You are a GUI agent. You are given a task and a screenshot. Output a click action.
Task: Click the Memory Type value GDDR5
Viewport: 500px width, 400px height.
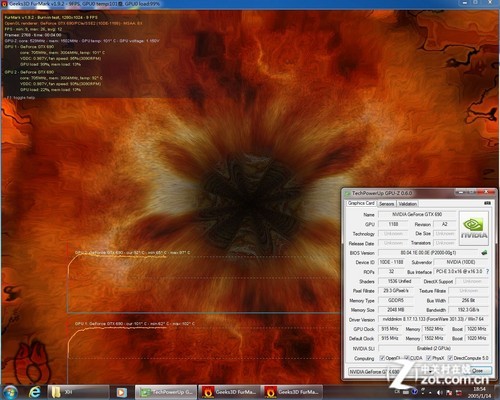click(x=396, y=300)
